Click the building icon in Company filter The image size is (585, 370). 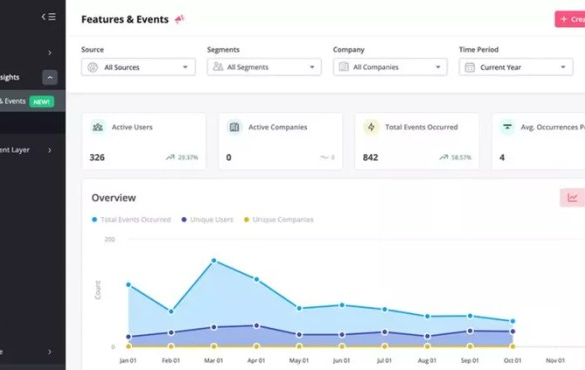[344, 67]
